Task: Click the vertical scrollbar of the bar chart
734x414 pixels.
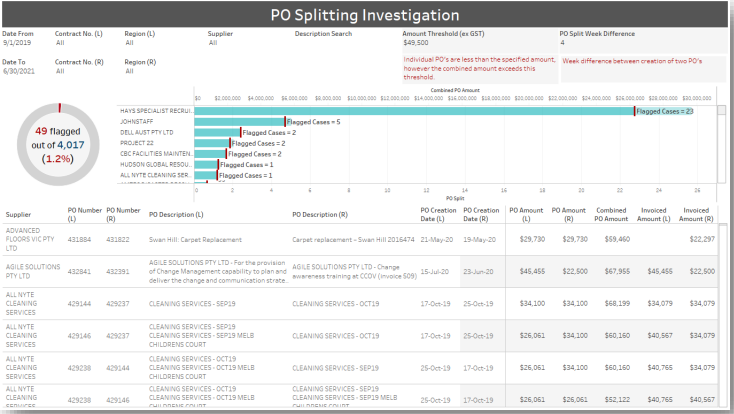Action: 721,144
